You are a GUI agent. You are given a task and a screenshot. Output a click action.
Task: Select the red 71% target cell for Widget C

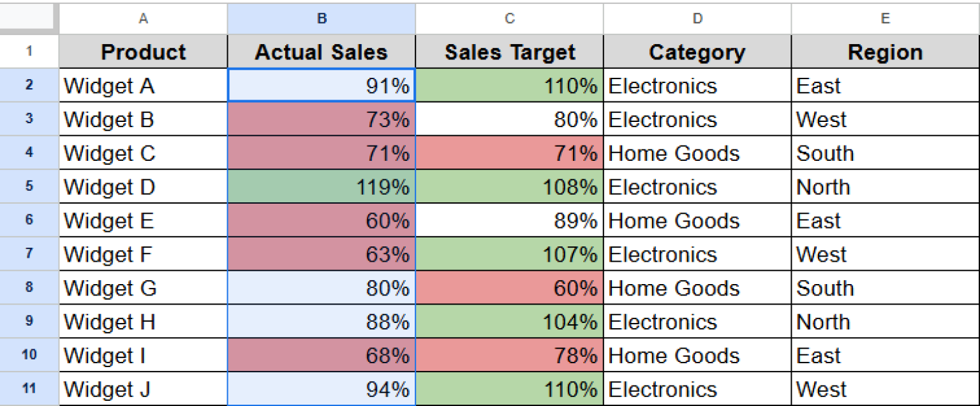509,153
